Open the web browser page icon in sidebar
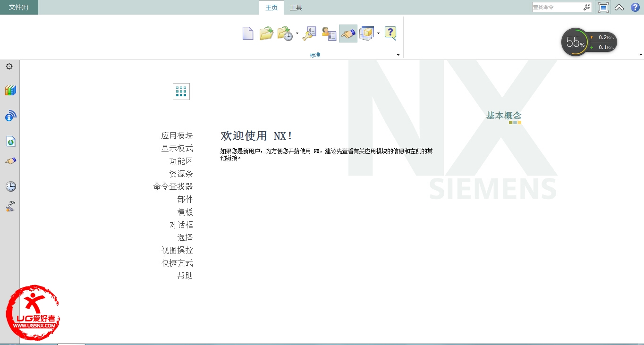The image size is (644, 345). (10, 141)
